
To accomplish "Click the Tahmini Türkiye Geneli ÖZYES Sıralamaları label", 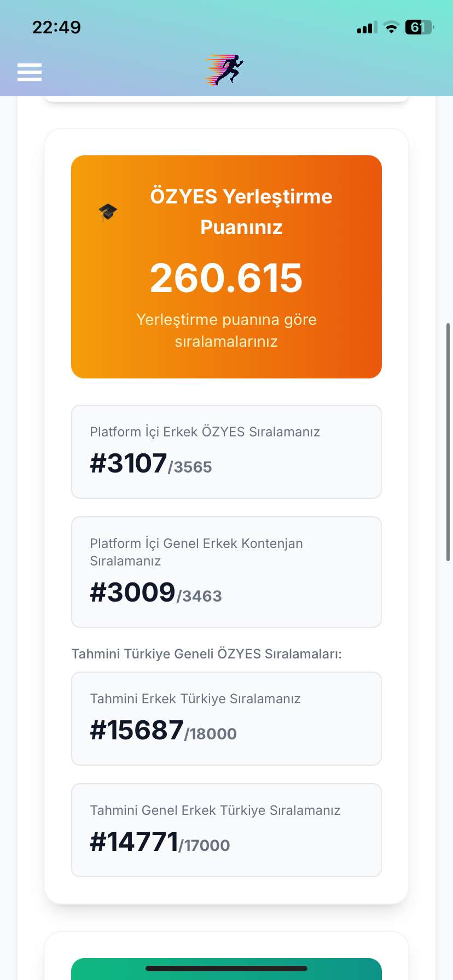I will point(206,654).
